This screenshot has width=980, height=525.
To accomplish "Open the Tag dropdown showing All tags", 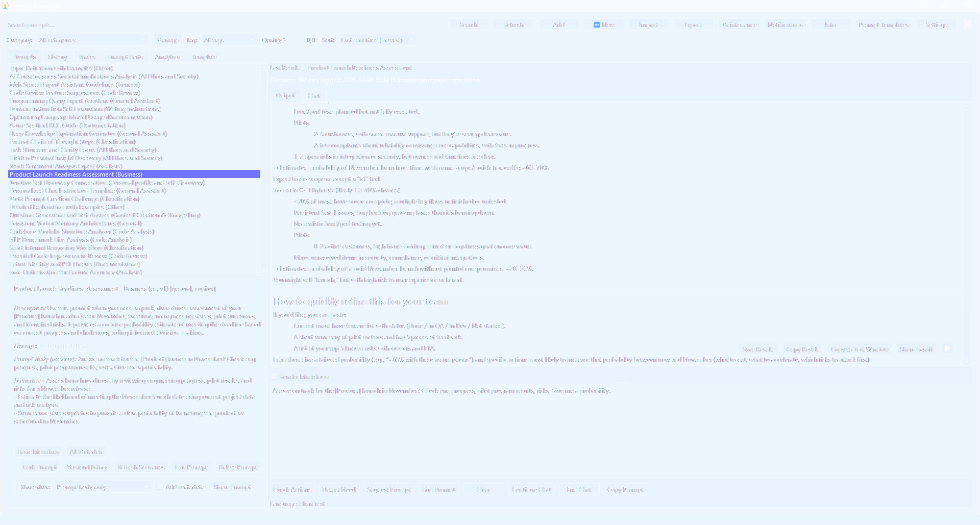I will click(x=229, y=40).
